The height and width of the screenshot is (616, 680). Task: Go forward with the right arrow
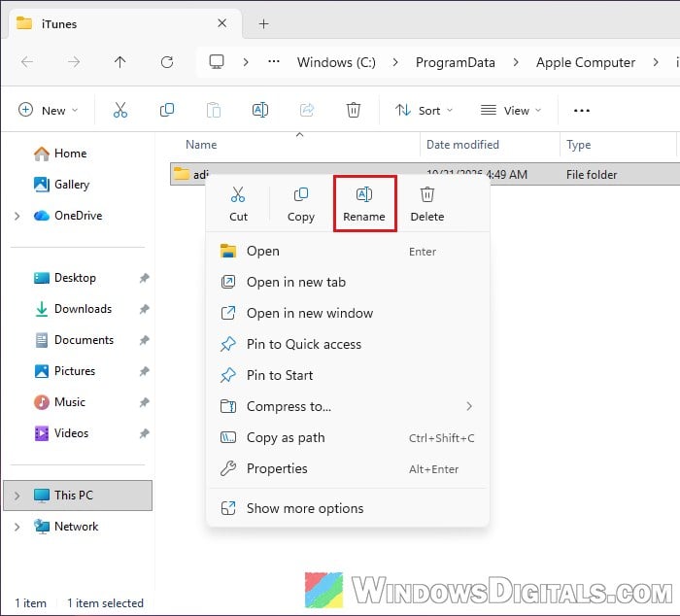pyautogui.click(x=74, y=62)
